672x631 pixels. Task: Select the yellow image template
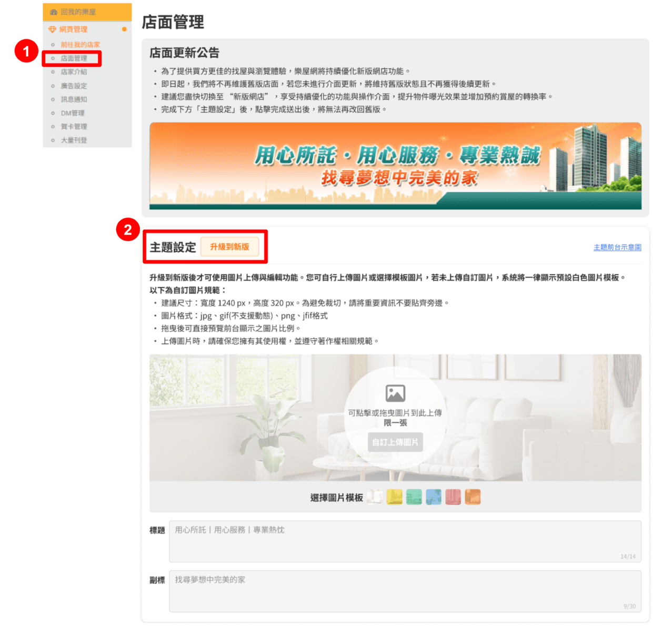[x=394, y=497]
